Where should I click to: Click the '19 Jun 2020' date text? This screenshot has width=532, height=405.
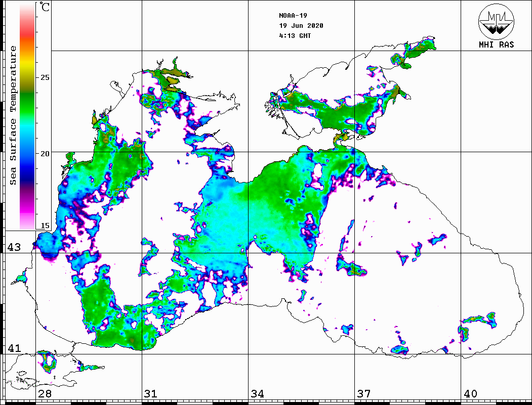tap(301, 26)
